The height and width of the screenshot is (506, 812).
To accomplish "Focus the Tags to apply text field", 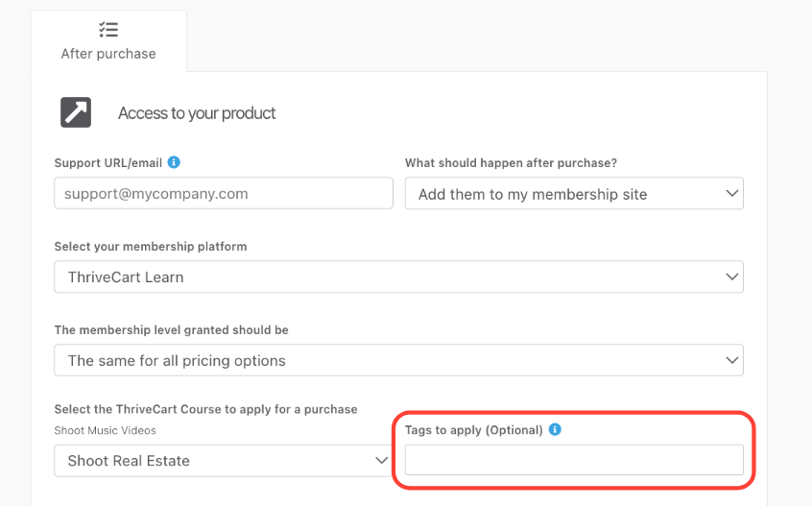I will coord(574,460).
